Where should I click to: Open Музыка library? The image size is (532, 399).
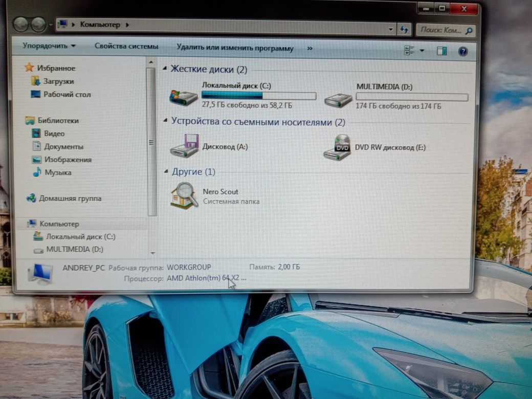[x=58, y=173]
